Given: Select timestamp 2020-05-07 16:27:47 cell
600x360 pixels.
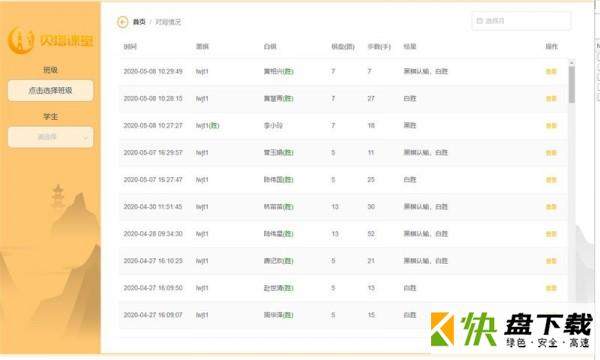Looking at the screenshot, I should pyautogui.click(x=153, y=180).
